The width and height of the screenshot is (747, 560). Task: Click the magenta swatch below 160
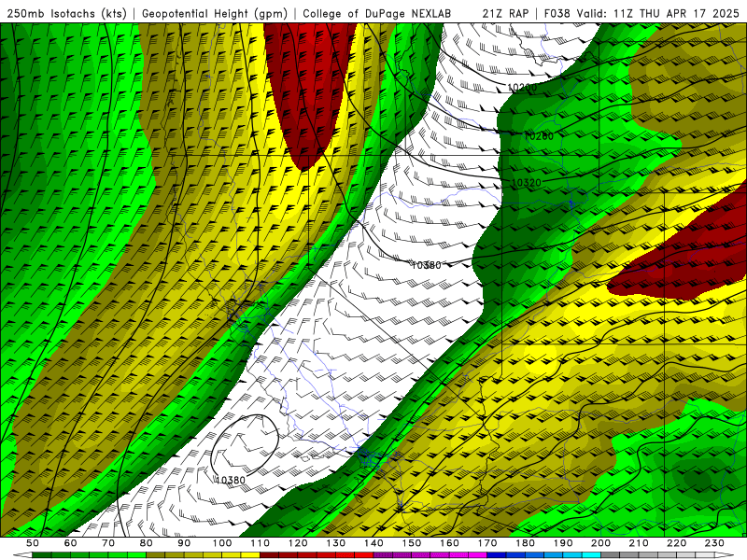point(458,555)
